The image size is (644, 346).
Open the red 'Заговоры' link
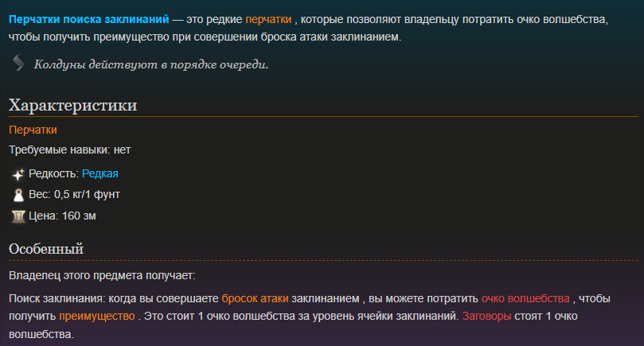[x=486, y=316]
